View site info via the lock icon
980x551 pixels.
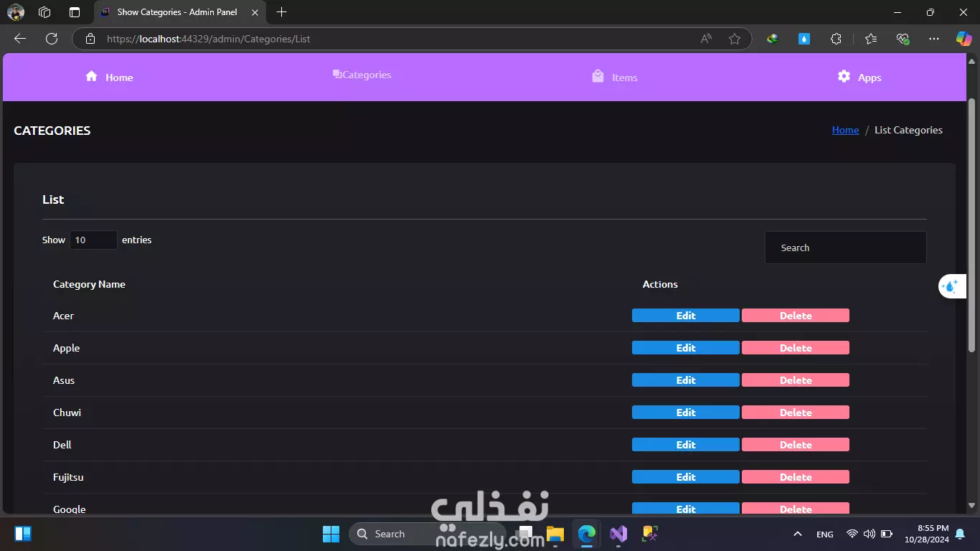[90, 39]
